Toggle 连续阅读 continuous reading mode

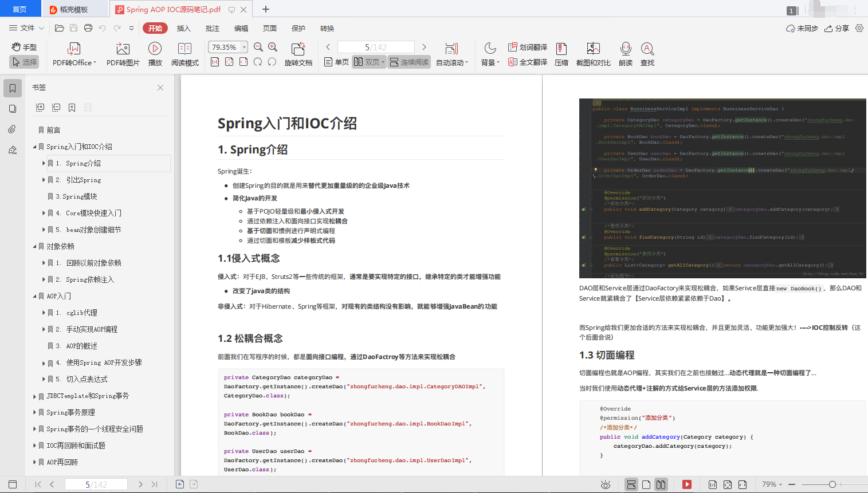tap(409, 62)
